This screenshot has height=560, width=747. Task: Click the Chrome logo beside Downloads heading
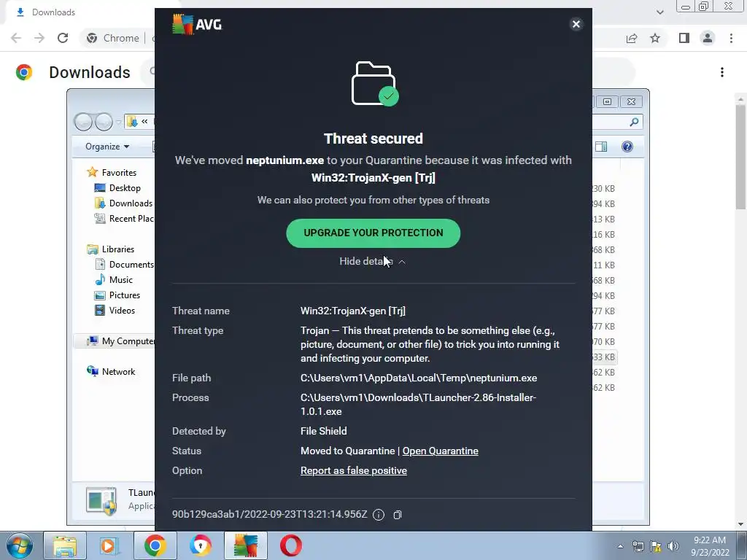24,72
